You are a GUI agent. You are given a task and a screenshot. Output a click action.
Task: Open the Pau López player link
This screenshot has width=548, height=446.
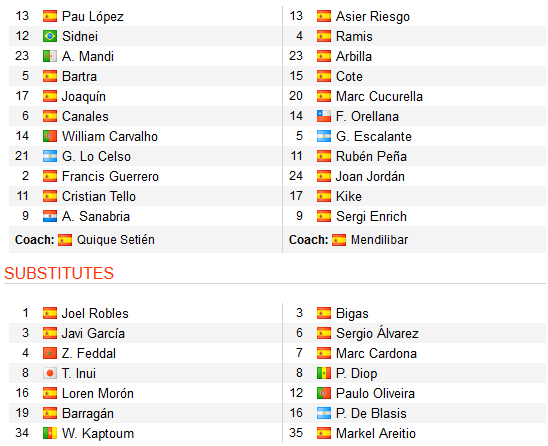[93, 16]
